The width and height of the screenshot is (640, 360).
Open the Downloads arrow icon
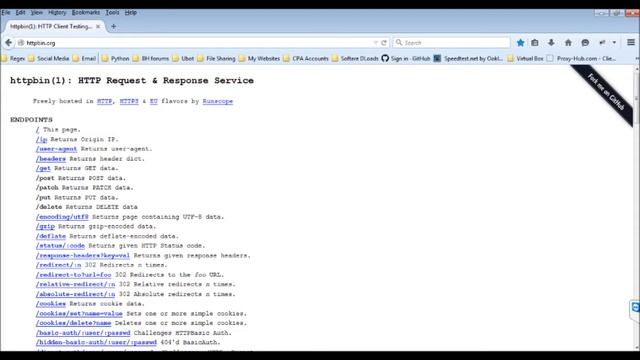tap(551, 42)
